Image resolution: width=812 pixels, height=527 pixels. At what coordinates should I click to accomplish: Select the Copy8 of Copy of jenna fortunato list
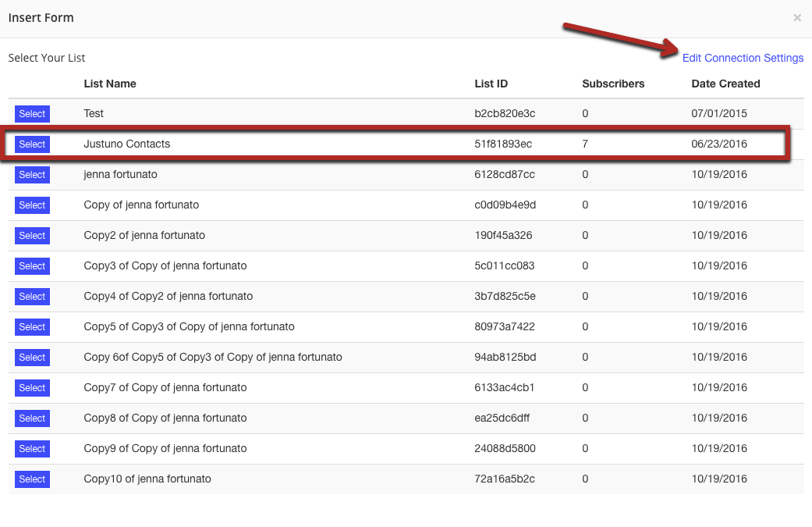[x=31, y=418]
